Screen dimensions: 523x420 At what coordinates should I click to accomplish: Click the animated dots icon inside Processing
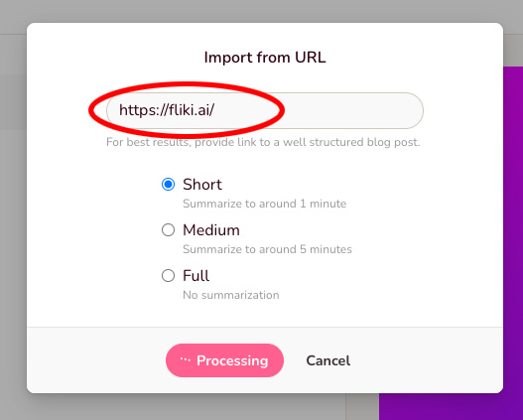tap(186, 360)
